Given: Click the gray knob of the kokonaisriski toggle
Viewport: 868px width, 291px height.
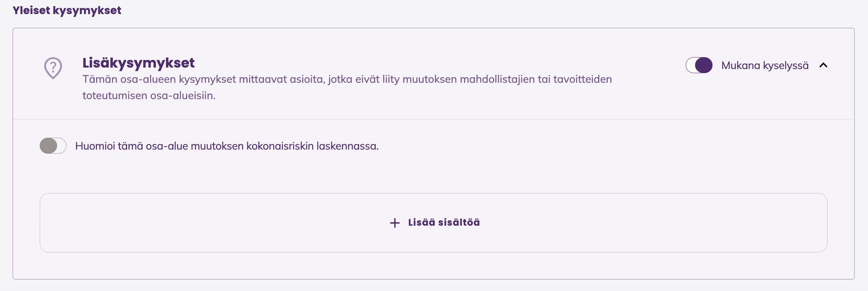Looking at the screenshot, I should (x=49, y=145).
